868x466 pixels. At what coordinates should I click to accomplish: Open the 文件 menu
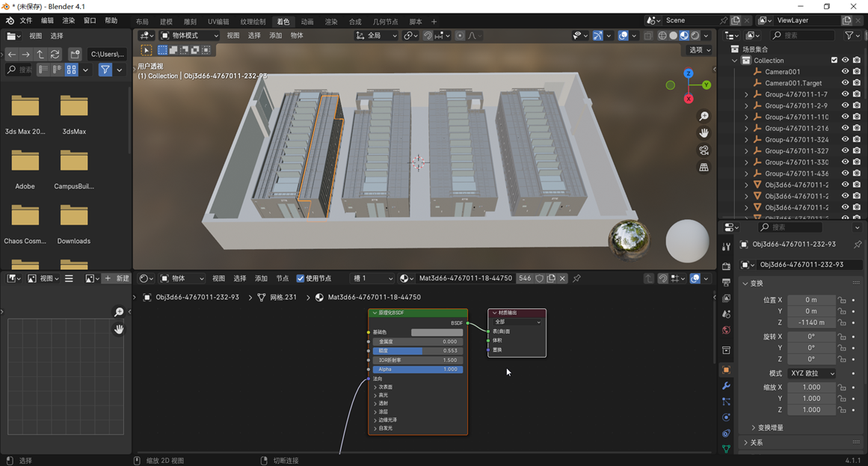click(x=25, y=21)
